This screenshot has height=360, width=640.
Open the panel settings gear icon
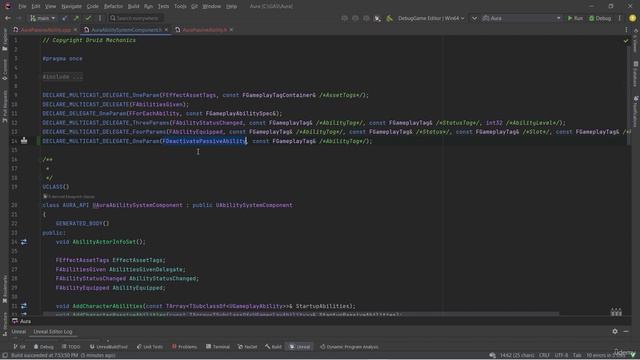615,331
